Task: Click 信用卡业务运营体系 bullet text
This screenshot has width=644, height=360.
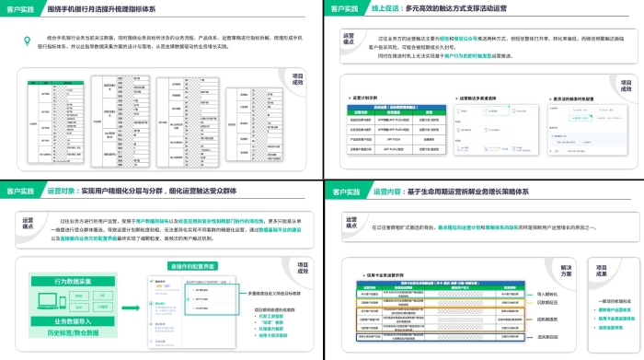Action: pos(616,319)
